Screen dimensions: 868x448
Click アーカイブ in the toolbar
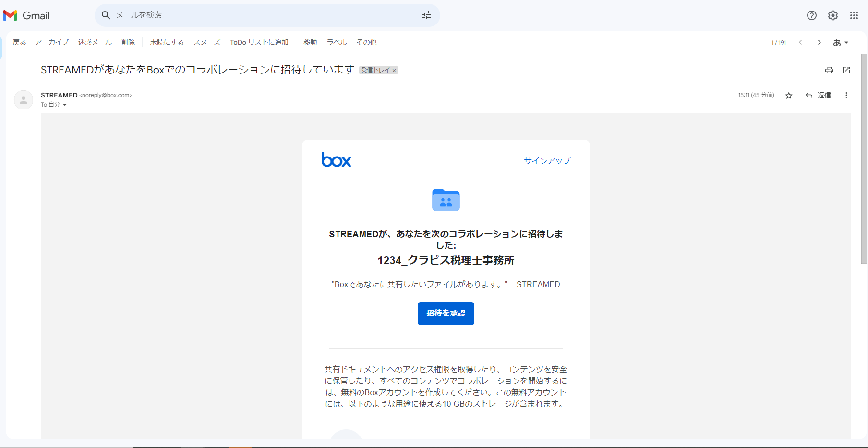pyautogui.click(x=52, y=42)
